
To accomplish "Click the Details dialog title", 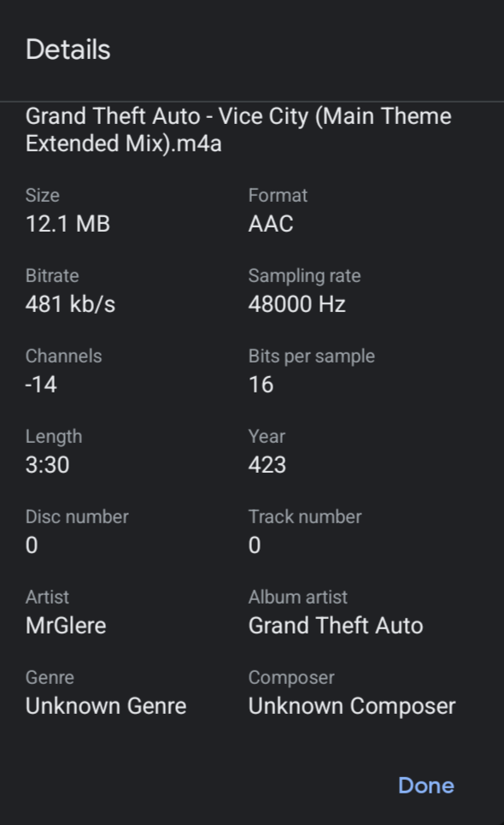I will [68, 49].
